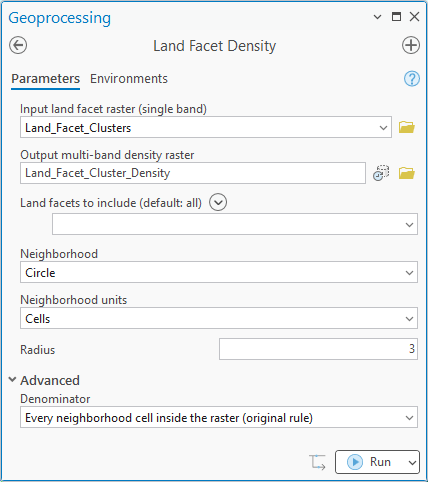Viewport: 428px width, 482px height.
Task: Open the Land_Facet_Clusters input dropdown
Action: click(x=383, y=127)
